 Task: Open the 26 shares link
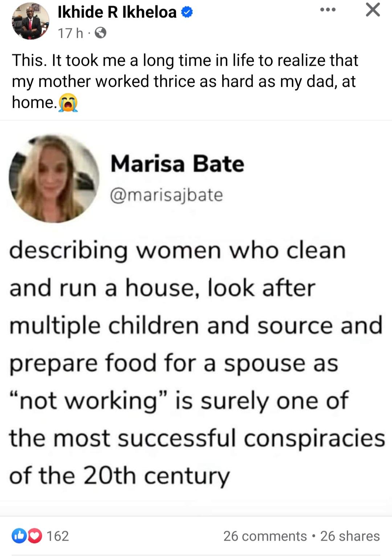pyautogui.click(x=350, y=536)
